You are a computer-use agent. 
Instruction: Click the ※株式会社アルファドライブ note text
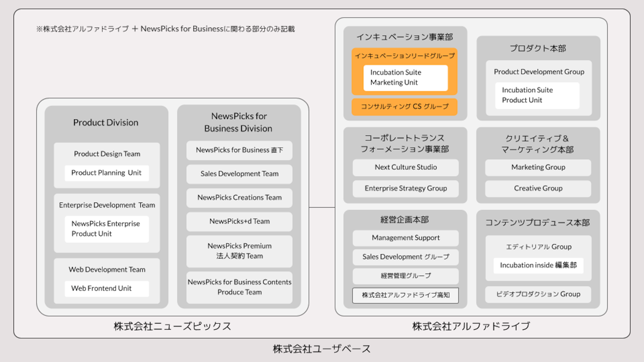point(165,29)
